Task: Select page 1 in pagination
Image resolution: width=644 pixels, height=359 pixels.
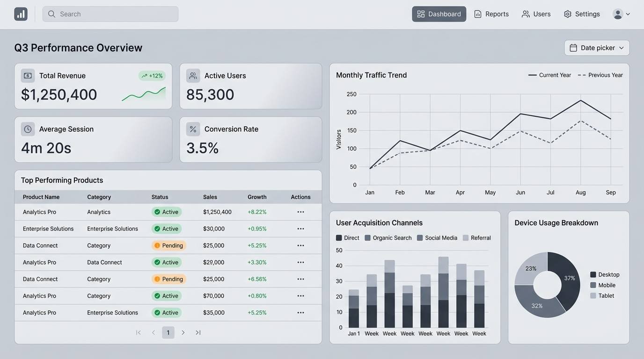Action: pyautogui.click(x=168, y=332)
